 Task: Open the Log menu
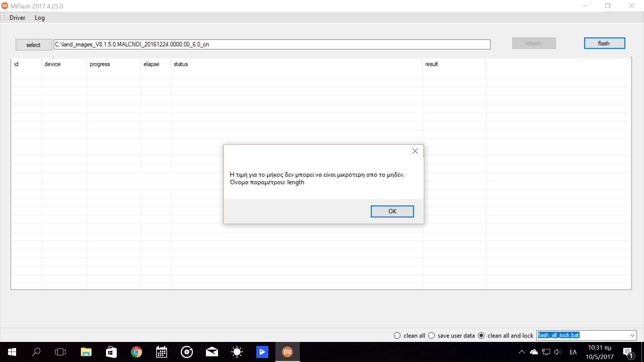pos(40,18)
